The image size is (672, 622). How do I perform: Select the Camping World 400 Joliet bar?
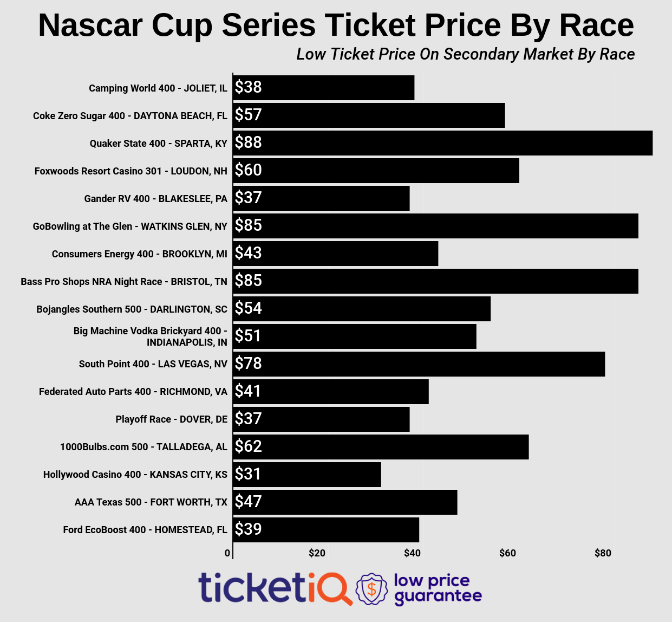324,88
